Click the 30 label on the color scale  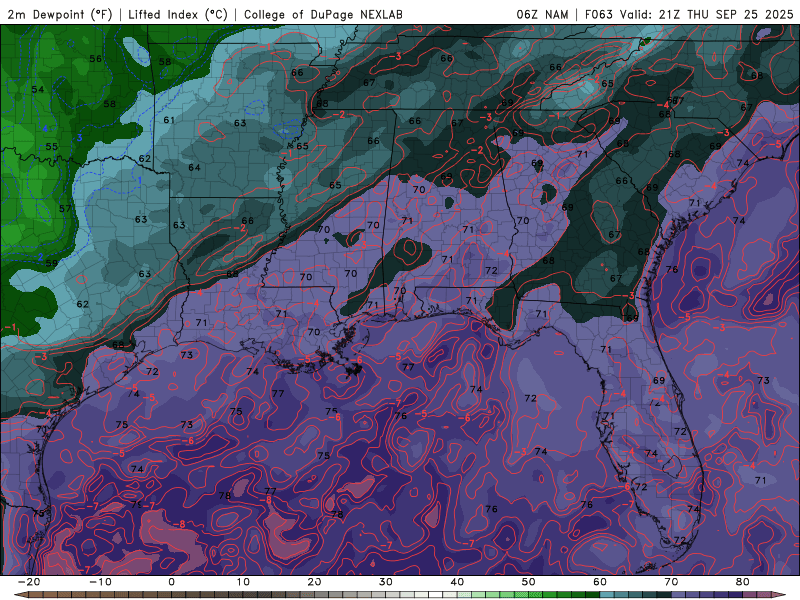coord(386,582)
